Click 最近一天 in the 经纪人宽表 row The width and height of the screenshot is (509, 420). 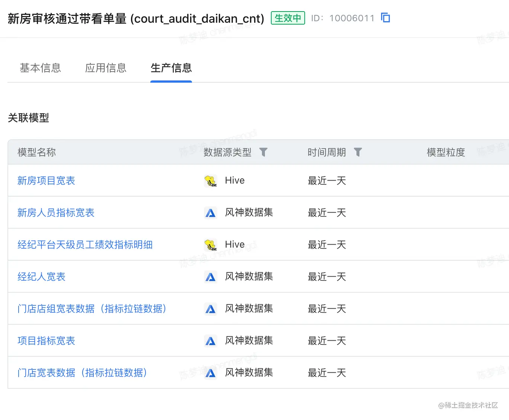click(x=327, y=277)
